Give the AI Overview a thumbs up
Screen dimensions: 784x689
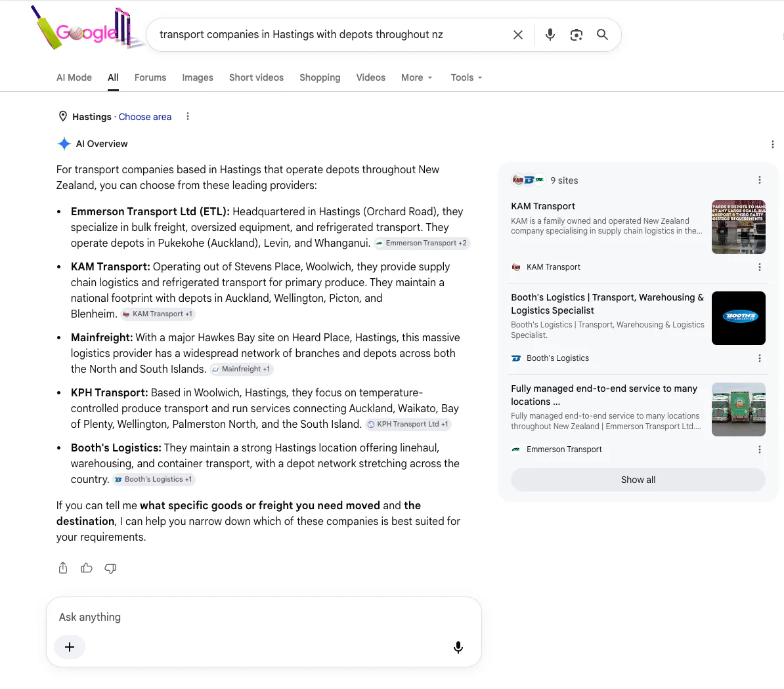pos(87,568)
